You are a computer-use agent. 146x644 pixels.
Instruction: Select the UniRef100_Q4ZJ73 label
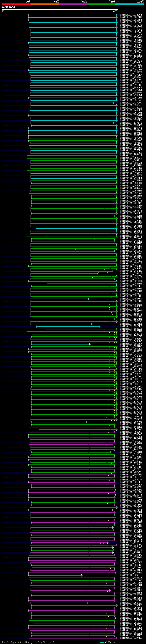coord(131,334)
